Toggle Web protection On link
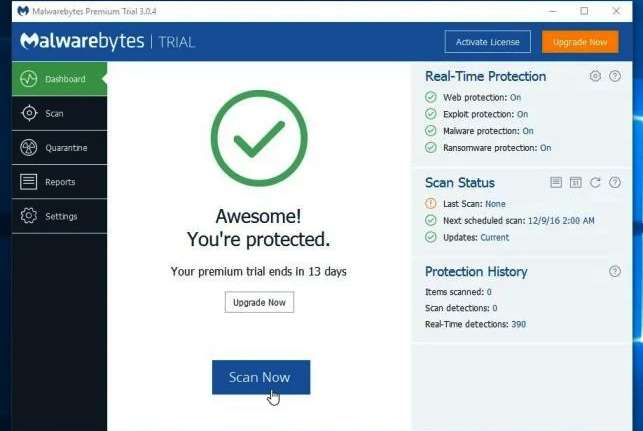Image resolution: width=643 pixels, height=431 pixels. point(516,98)
